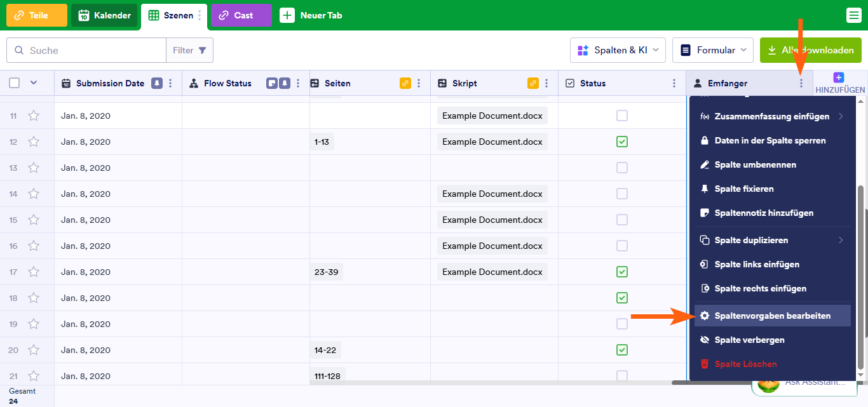Click the Alle downloaden button
This screenshot has width=868, height=407.
pyautogui.click(x=810, y=50)
